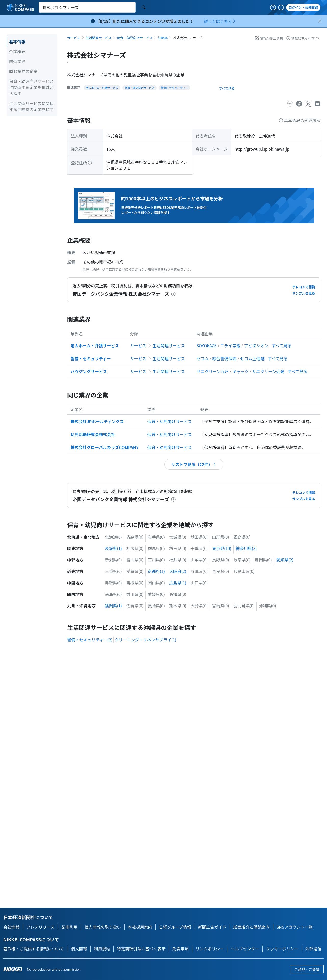Screen dimensions: 327x980
Task: Click the 保育・幼児向けサービス industry tag
Action: (139, 88)
